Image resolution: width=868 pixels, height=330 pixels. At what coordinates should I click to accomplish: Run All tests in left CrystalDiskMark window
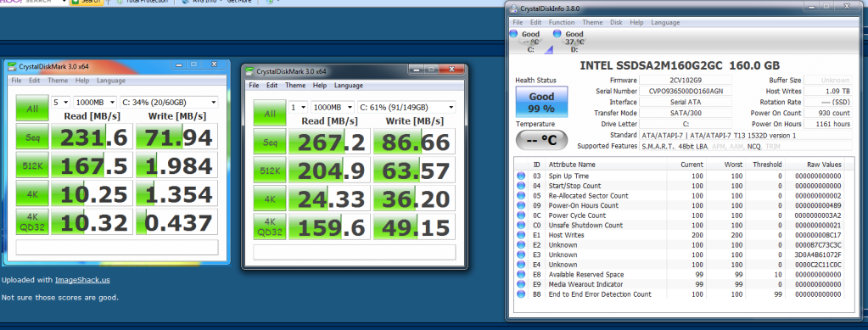[32, 109]
